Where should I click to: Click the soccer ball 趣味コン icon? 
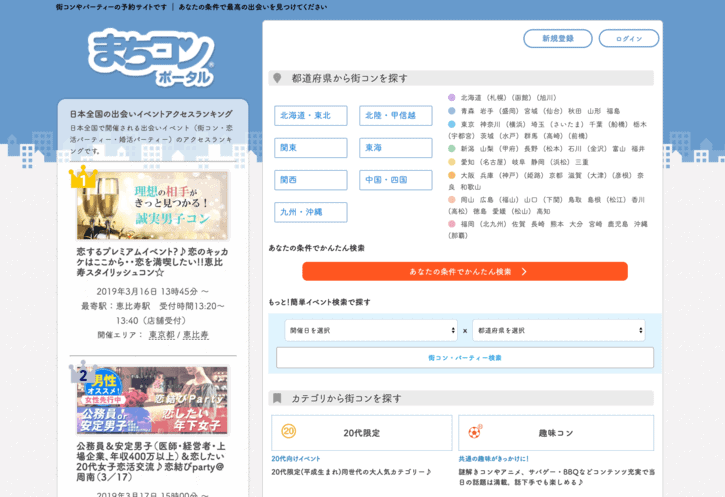(x=475, y=432)
